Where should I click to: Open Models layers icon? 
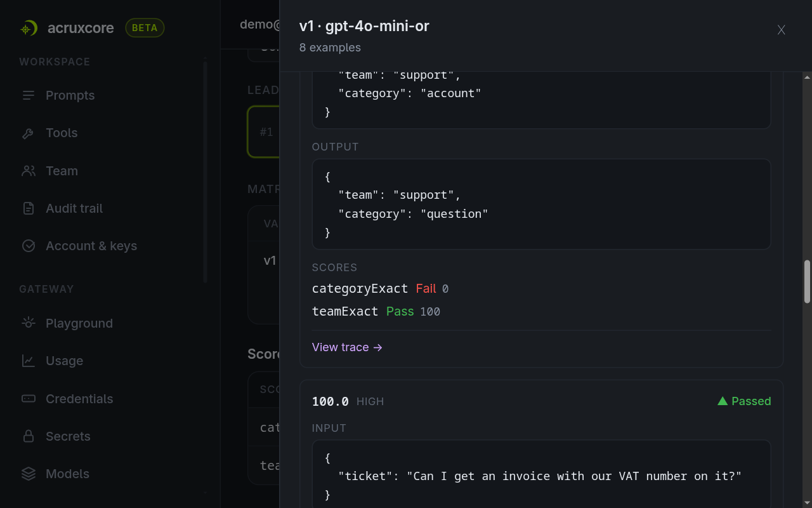29,474
